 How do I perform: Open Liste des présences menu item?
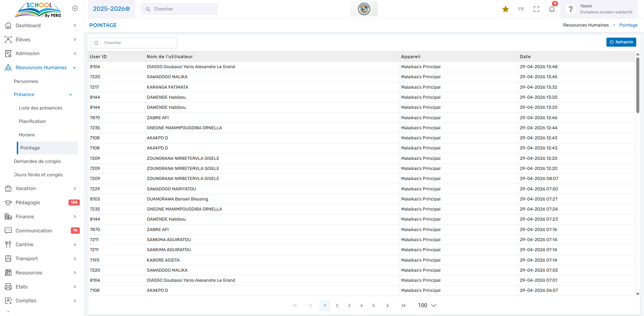[x=41, y=108]
